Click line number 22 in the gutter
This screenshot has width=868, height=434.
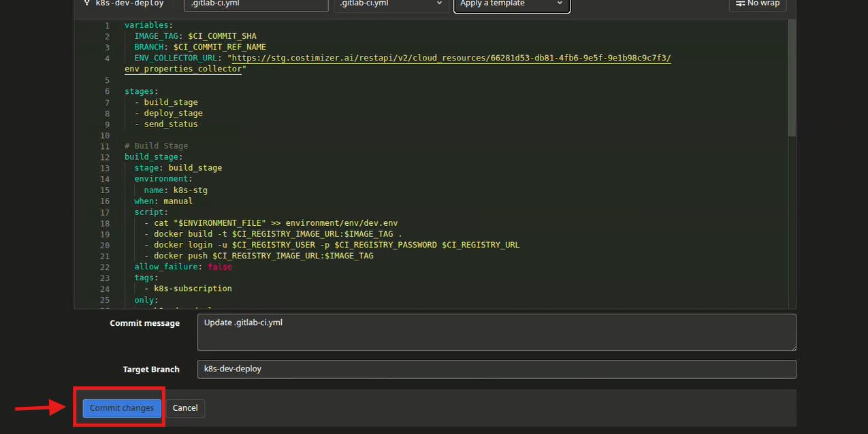pos(105,267)
